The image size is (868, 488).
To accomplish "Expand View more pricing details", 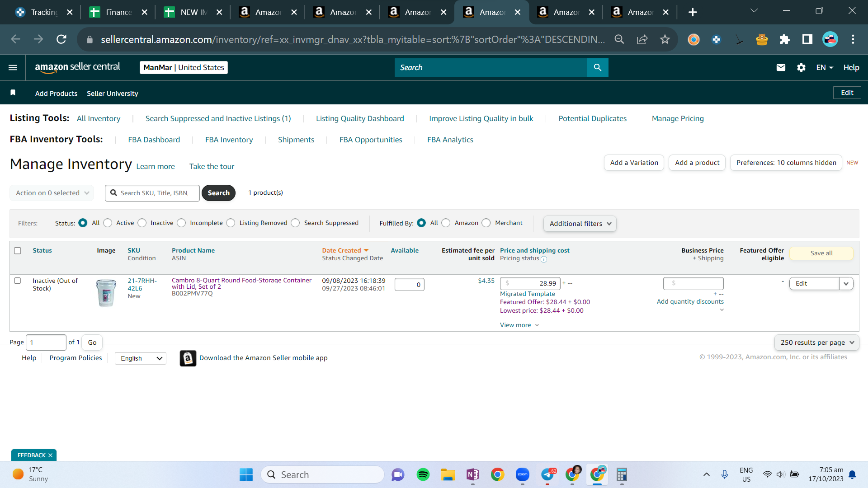I will 519,325.
